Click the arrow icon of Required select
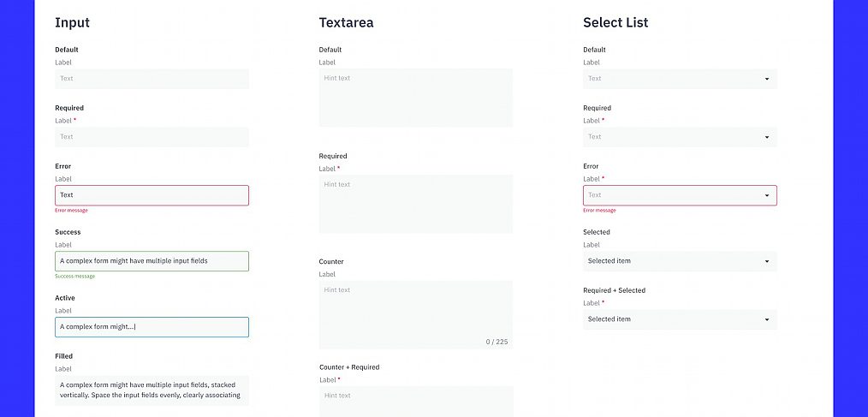Image resolution: width=868 pixels, height=417 pixels. (x=767, y=137)
